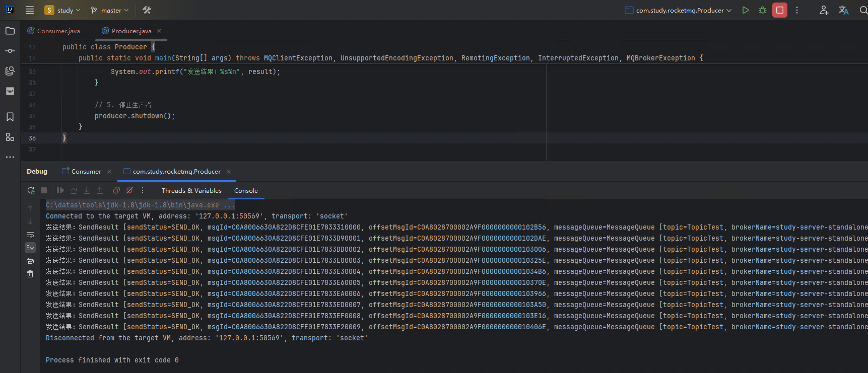Open the Threads & Variables tab
868x373 pixels.
[x=191, y=190]
